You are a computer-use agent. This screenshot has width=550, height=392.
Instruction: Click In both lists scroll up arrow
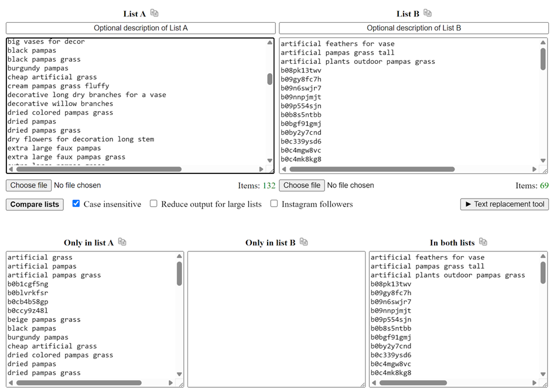coord(543,256)
